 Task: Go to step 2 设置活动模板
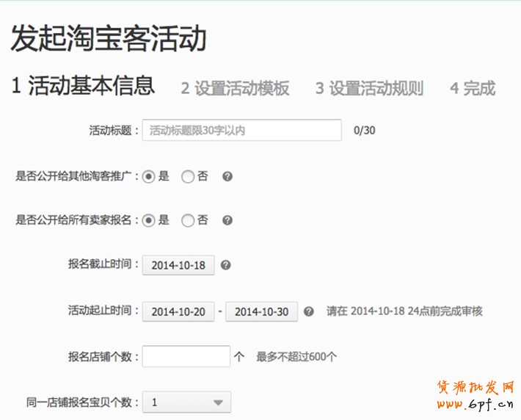236,88
